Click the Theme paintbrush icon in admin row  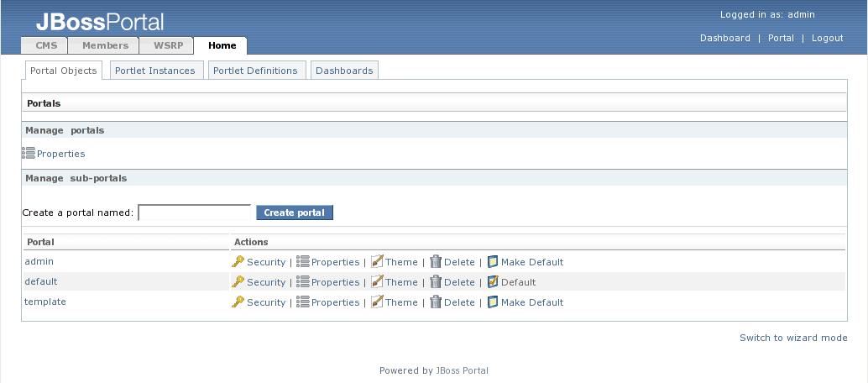pos(377,262)
